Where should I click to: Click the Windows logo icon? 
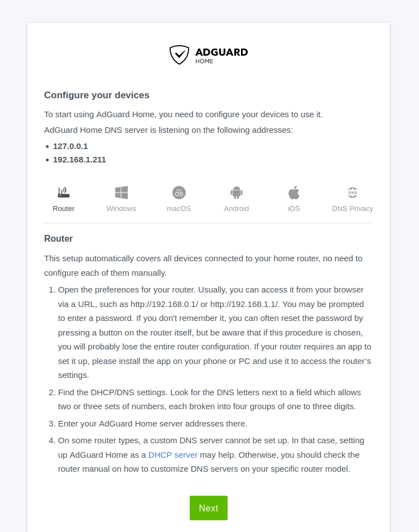[x=121, y=193]
